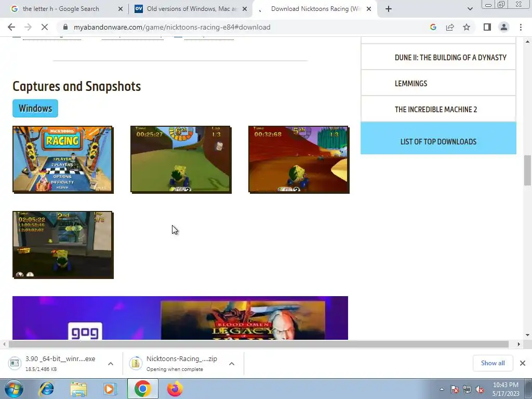Viewport: 532px width, 399px height.
Task: Open Google search icon in address bar
Action: click(433, 27)
